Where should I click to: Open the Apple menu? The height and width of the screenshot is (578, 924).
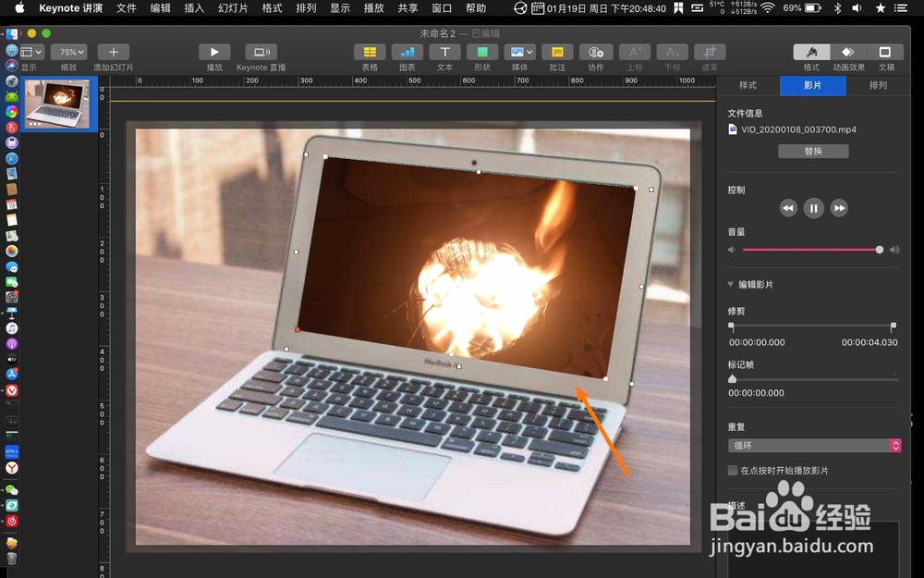pyautogui.click(x=19, y=7)
